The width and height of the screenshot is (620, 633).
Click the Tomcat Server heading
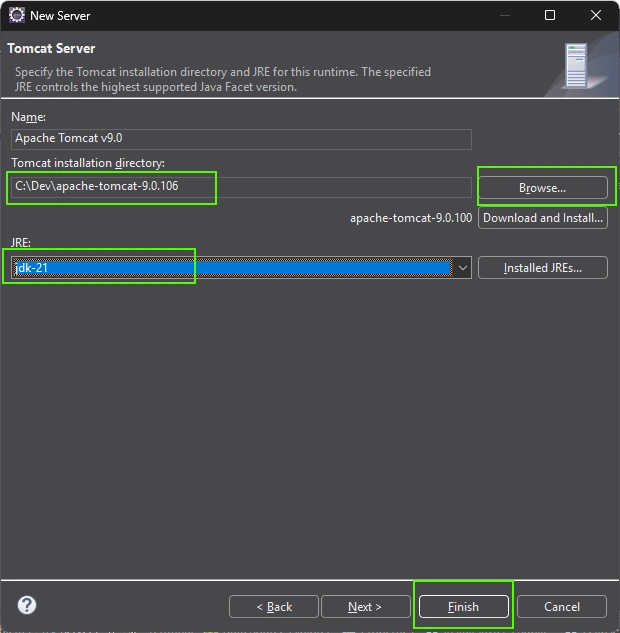[x=51, y=48]
